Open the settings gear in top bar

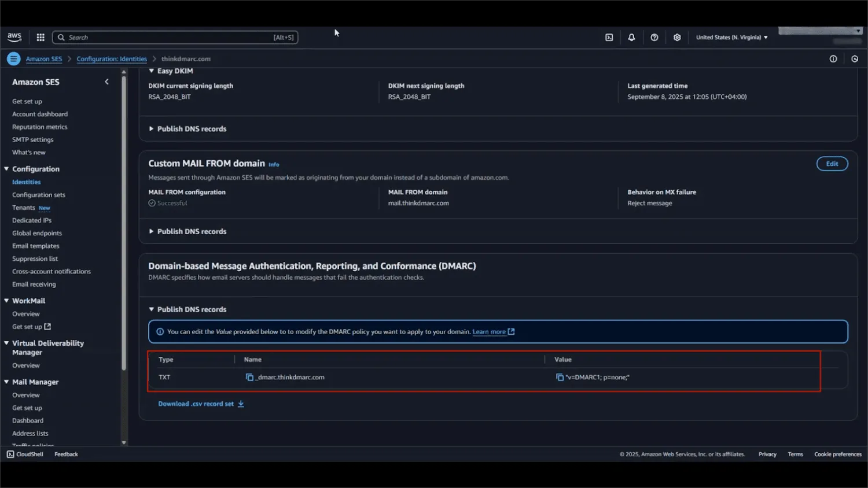click(x=677, y=38)
